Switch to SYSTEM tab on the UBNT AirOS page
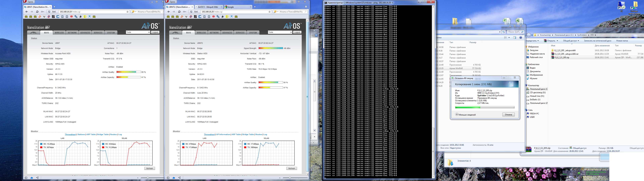Screen dimensions: 644x181 111,33
